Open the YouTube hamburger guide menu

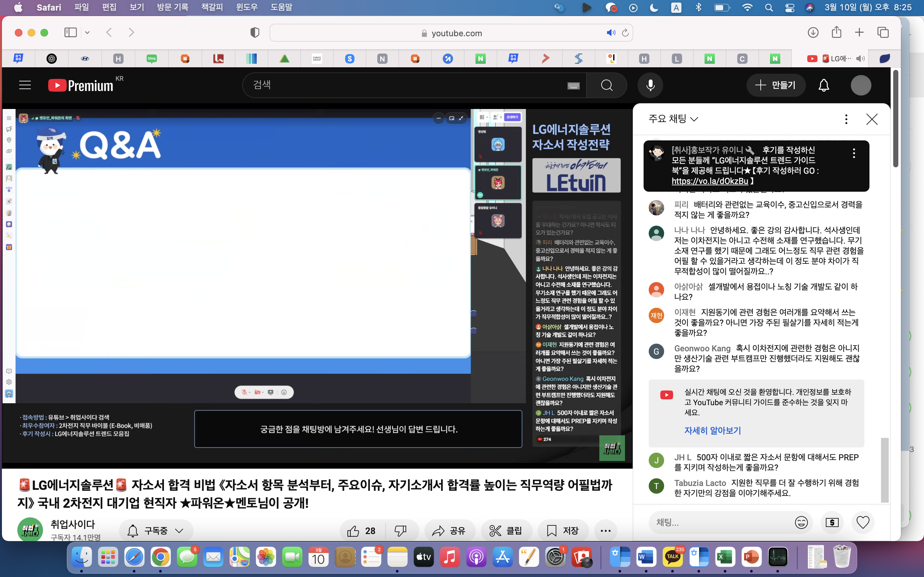[x=25, y=85]
